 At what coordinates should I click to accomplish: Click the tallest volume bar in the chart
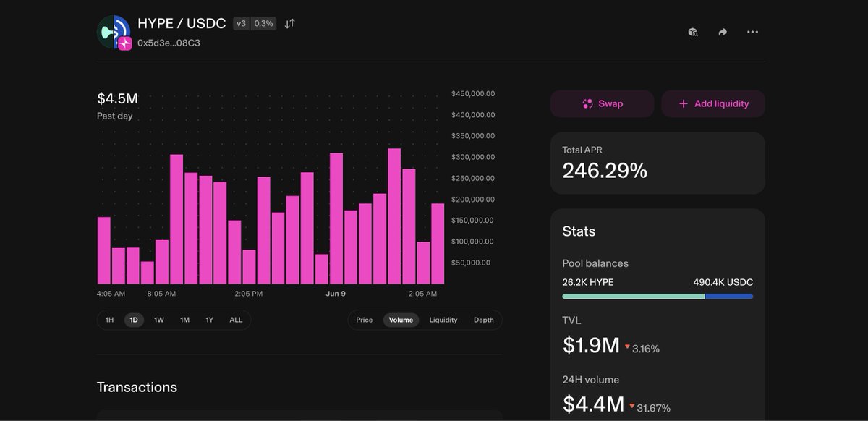click(x=394, y=216)
